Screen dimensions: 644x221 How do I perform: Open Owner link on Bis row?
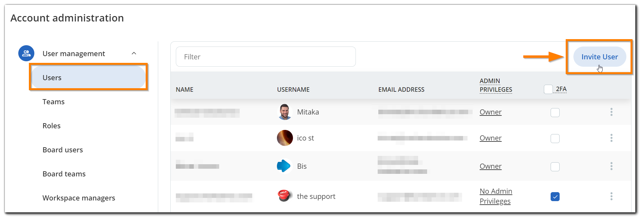[490, 166]
